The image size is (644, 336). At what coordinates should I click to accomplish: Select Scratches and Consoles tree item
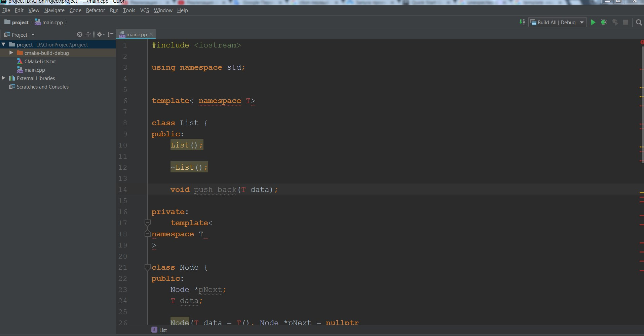pos(43,87)
